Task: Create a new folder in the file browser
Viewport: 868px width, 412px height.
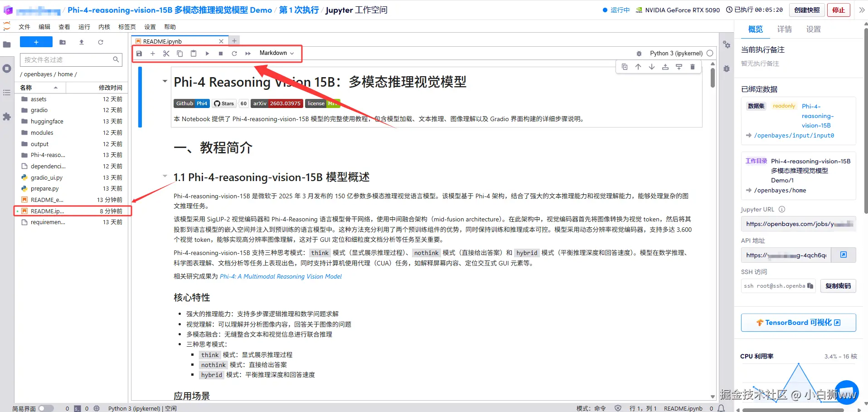Action: coord(63,42)
